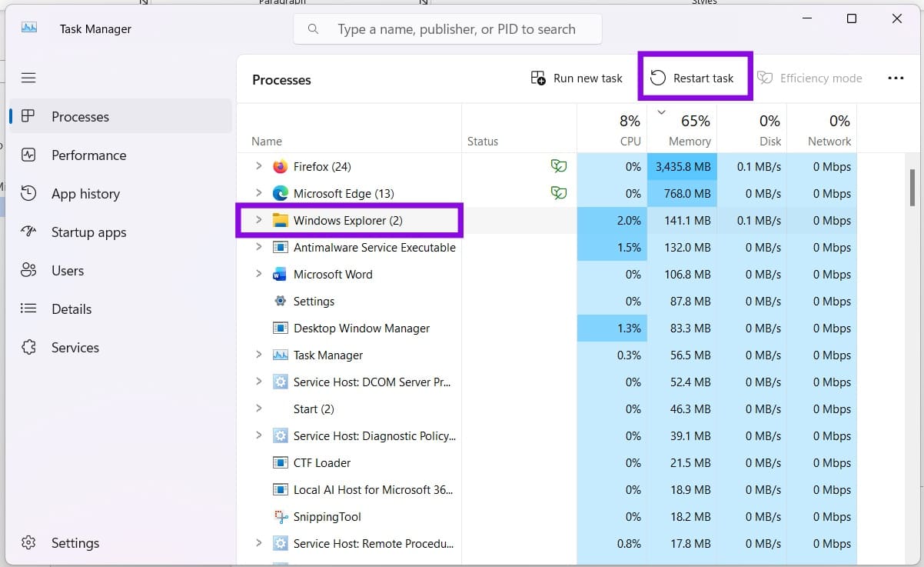Click the efficiency leaf icon in Edge row
The width and height of the screenshot is (924, 567).
(x=558, y=193)
